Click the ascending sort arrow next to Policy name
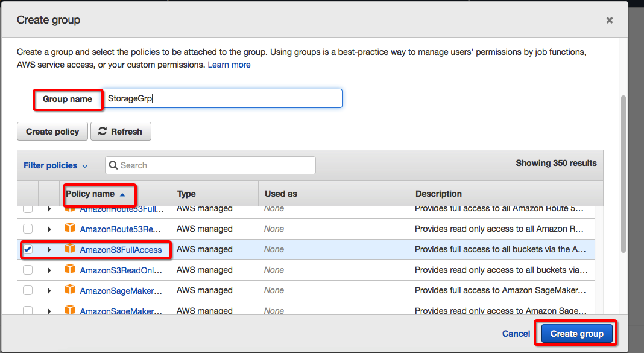This screenshot has width=644, height=353. point(122,194)
